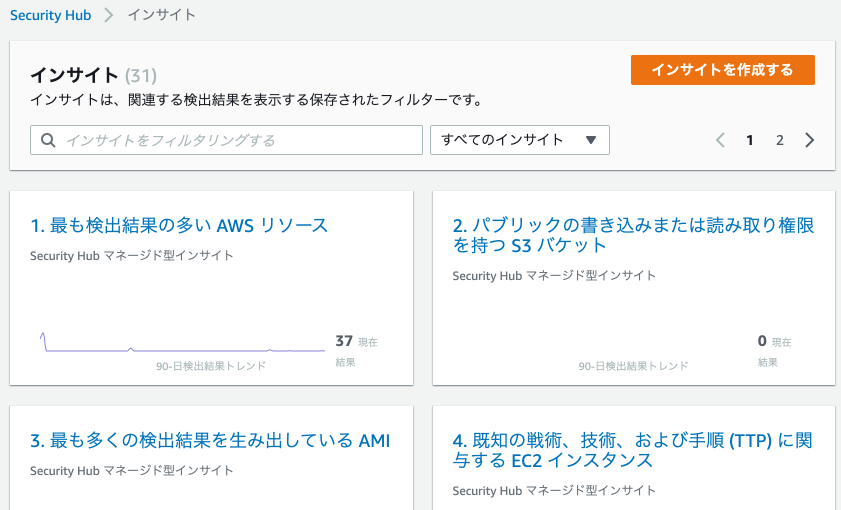The width and height of the screenshot is (841, 510).
Task: Click the インサイト breadcrumb text
Action: [x=161, y=15]
